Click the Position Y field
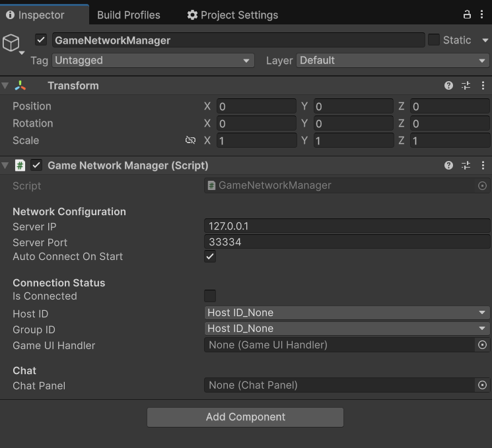The width and height of the screenshot is (492, 448). coord(353,106)
